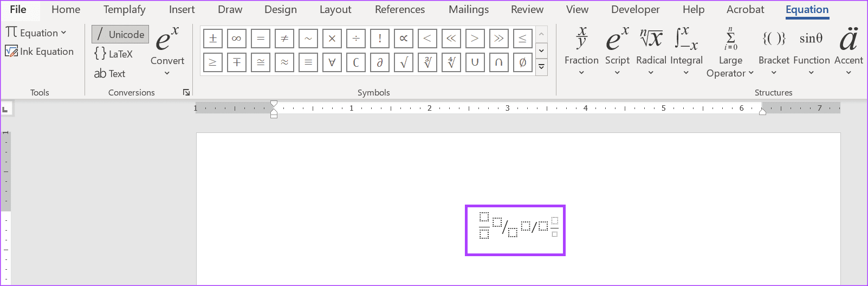Switch to the Review tab
Viewport: 868px width, 286px height.
pyautogui.click(x=527, y=9)
